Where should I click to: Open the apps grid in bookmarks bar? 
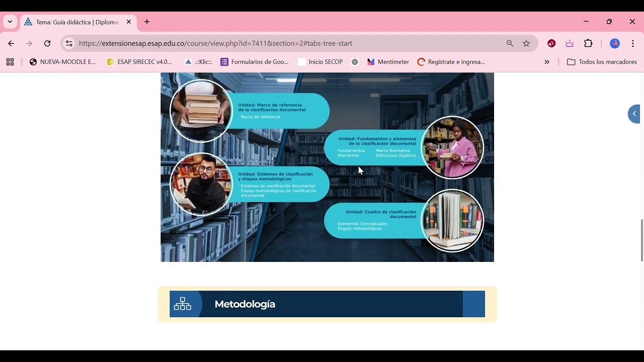(x=10, y=62)
